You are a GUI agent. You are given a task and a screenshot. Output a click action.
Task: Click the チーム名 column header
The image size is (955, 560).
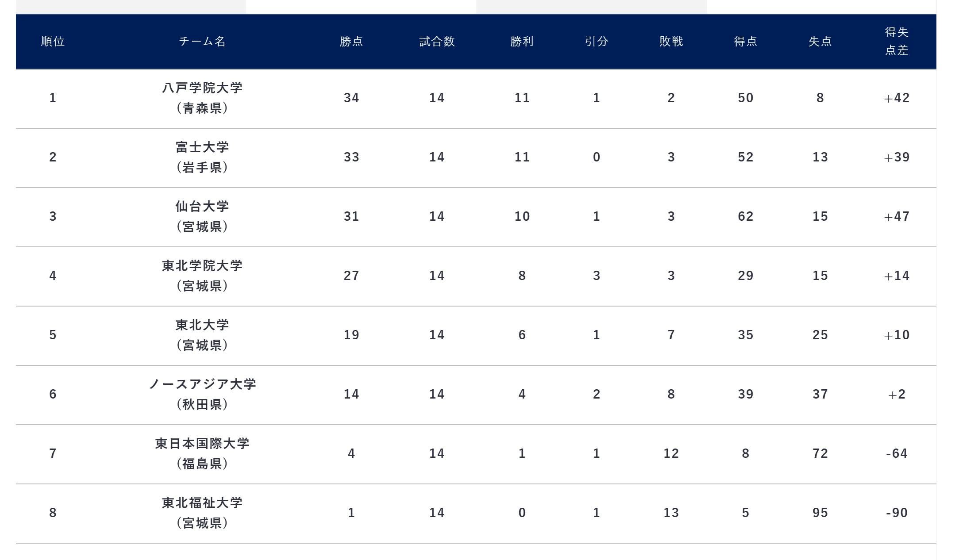[x=202, y=42]
